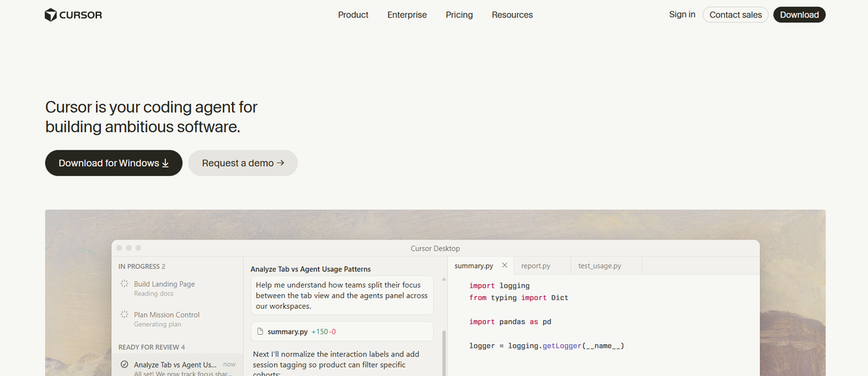Click the Plan Mission Control spinner icon
The image size is (868, 376).
pos(124,315)
